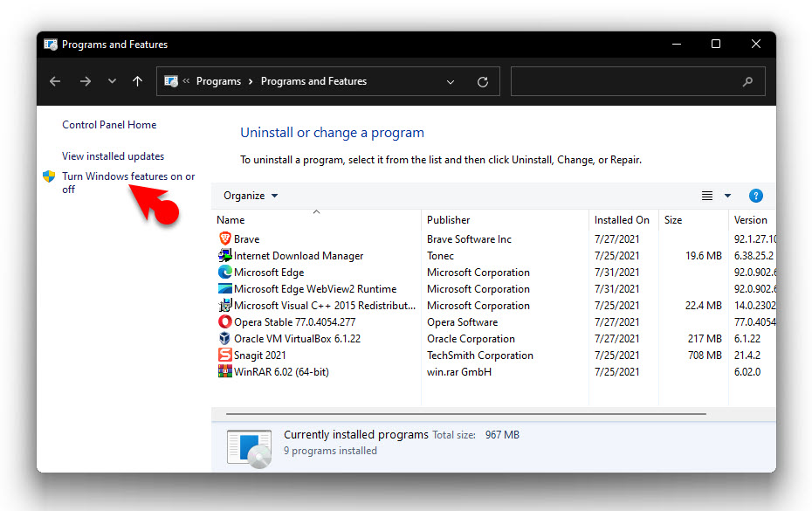The width and height of the screenshot is (812, 511).
Task: Click the change view list icon
Action: coord(707,196)
